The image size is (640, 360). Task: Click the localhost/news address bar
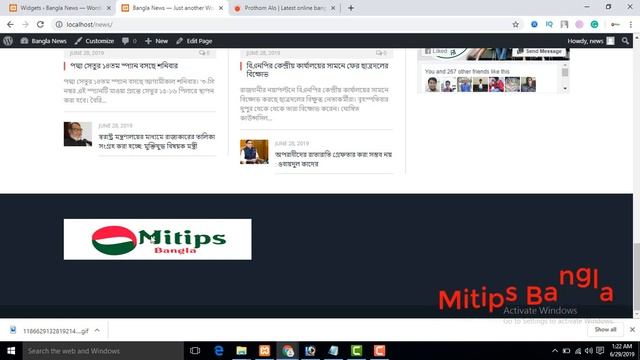pyautogui.click(x=286, y=24)
